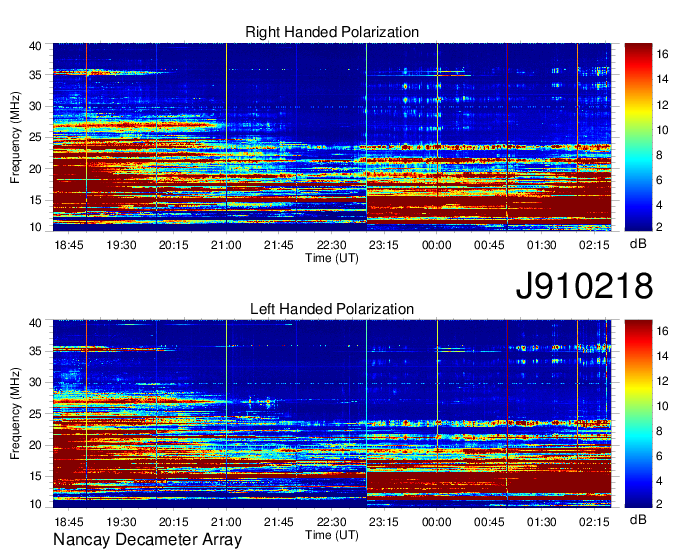
Task: Click 35 MHz tick on Left Handed plot
Action: coord(35,351)
